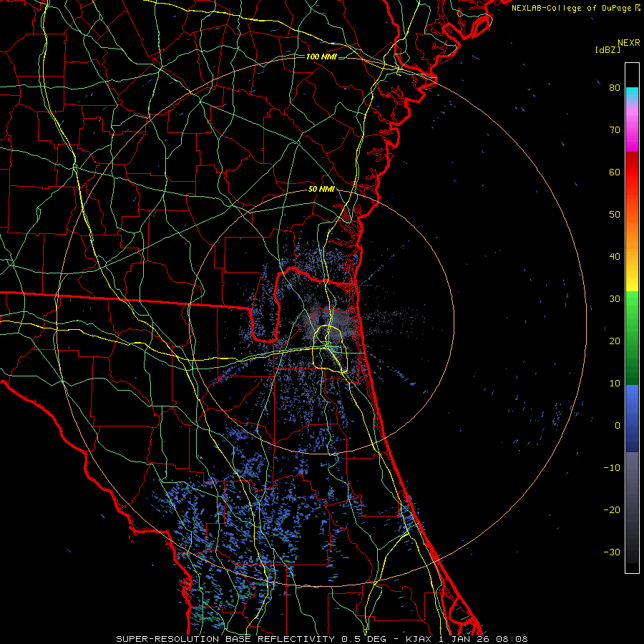This screenshot has width=644, height=644.
Task: Click the -20 value on the dBZ scale
Action: tap(612, 509)
